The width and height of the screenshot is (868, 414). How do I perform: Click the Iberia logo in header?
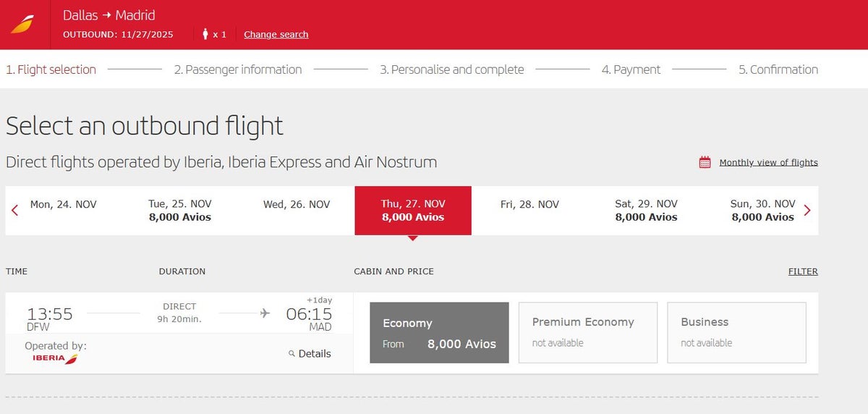22,25
